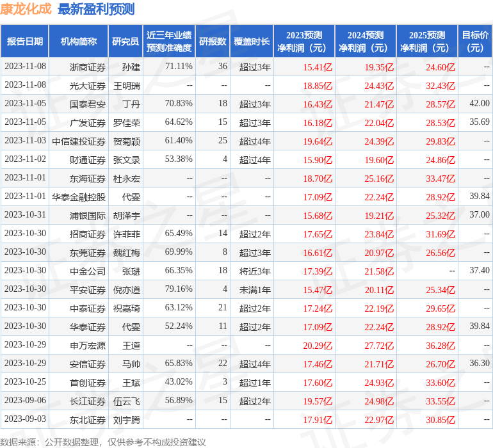Select the 华泰金融控股 institution cell
The image size is (493, 448).
[79, 197]
